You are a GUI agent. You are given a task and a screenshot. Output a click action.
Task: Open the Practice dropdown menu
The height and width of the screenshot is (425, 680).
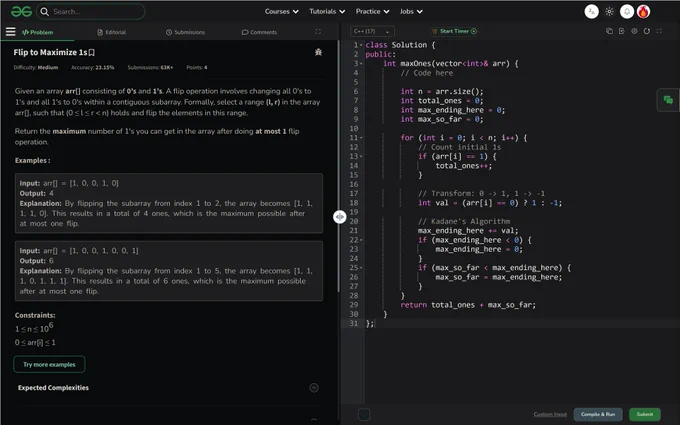372,12
